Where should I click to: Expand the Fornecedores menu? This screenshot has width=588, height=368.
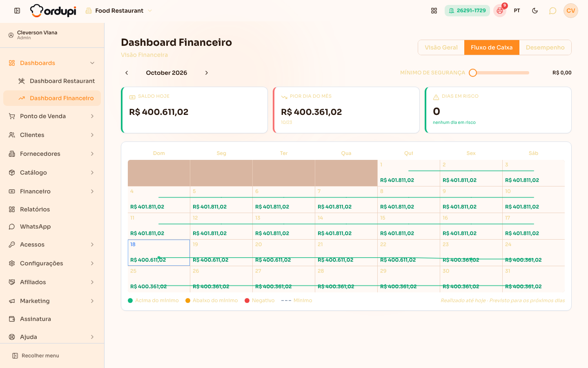tap(52, 154)
